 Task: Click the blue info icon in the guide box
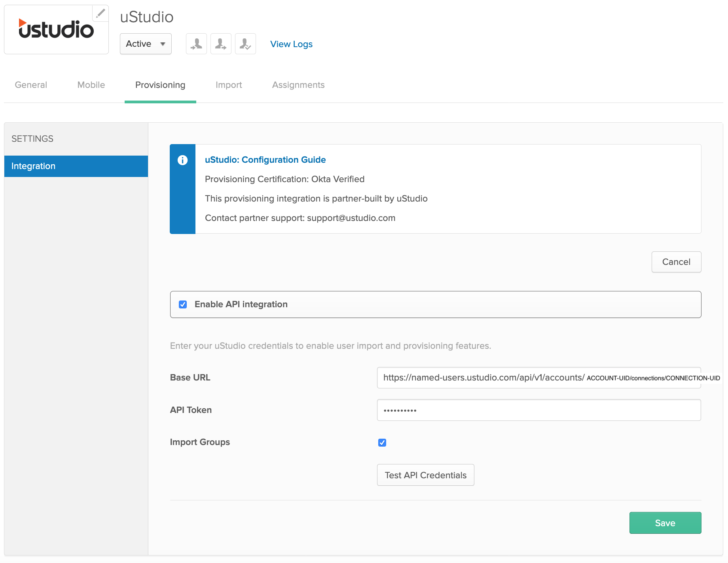point(182,160)
